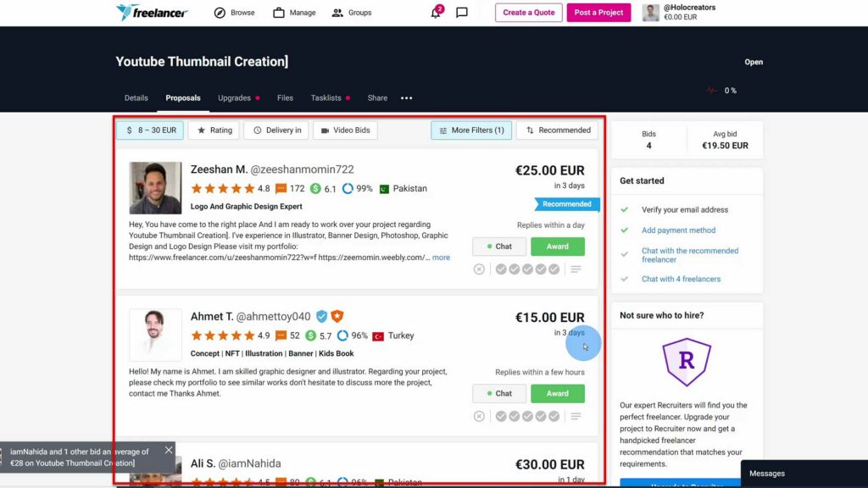Expand the Messages panel
Image resolution: width=868 pixels, height=488 pixels.
804,474
